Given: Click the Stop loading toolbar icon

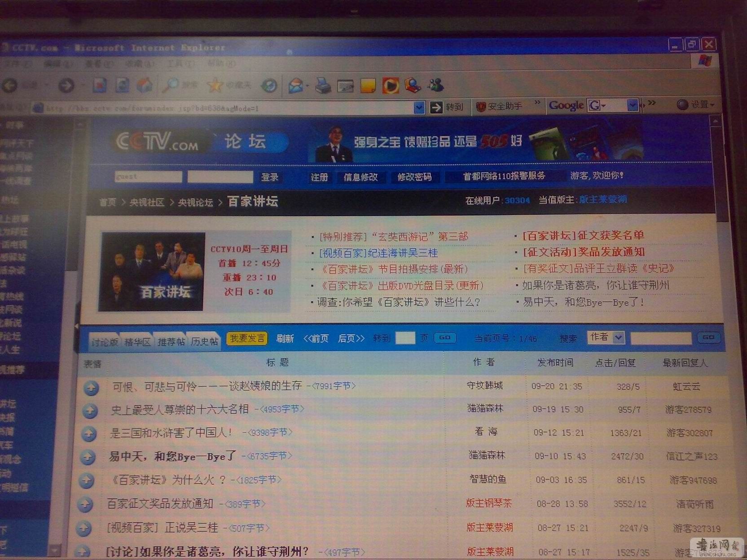Looking at the screenshot, I should (100, 85).
